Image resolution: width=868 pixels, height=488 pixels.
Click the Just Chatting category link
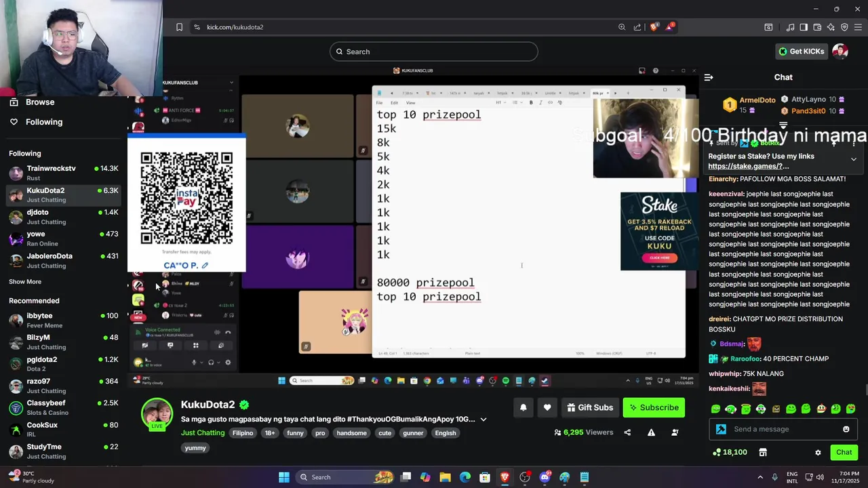click(x=203, y=433)
